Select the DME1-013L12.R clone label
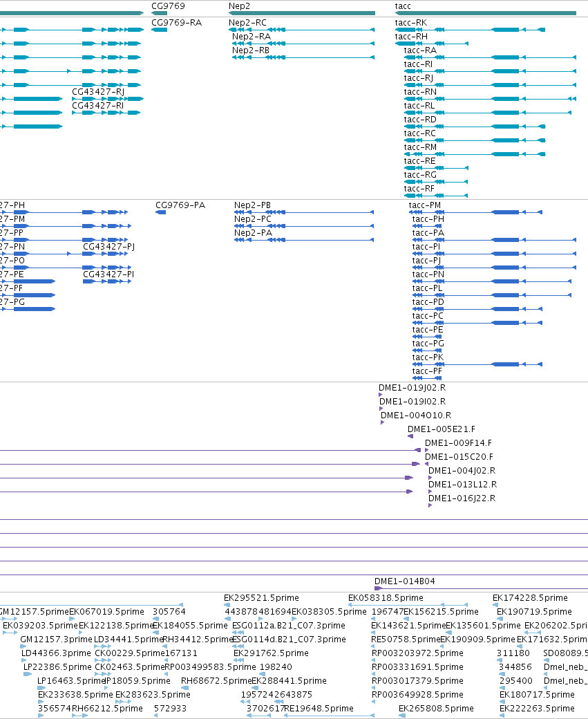This screenshot has width=588, height=719. coord(462,484)
